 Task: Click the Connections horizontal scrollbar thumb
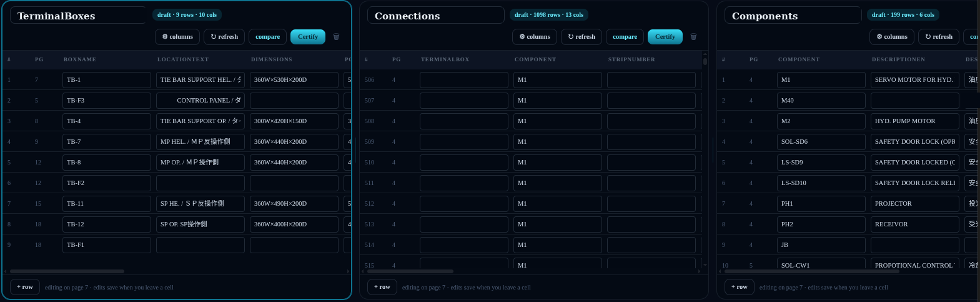[410, 271]
